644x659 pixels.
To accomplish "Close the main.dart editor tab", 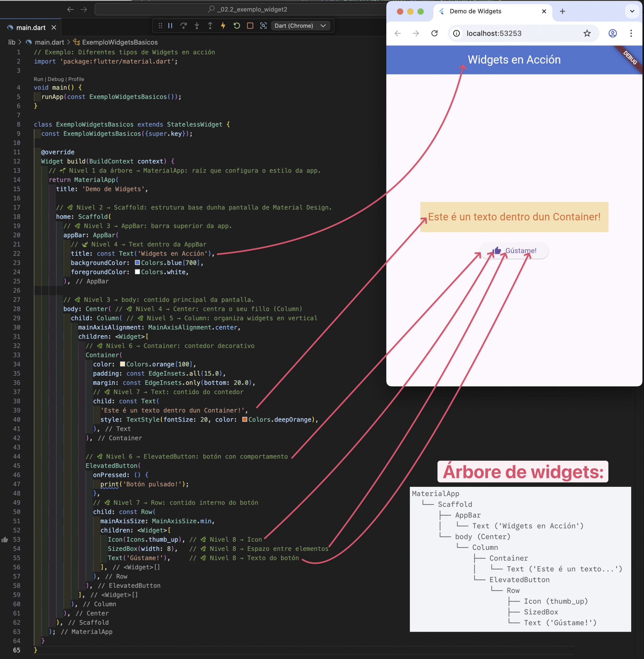I will click(54, 28).
